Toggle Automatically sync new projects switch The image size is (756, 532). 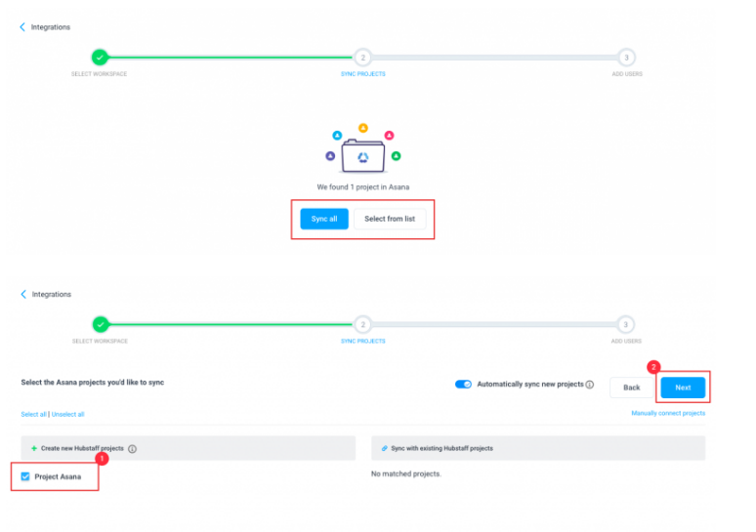[463, 385]
